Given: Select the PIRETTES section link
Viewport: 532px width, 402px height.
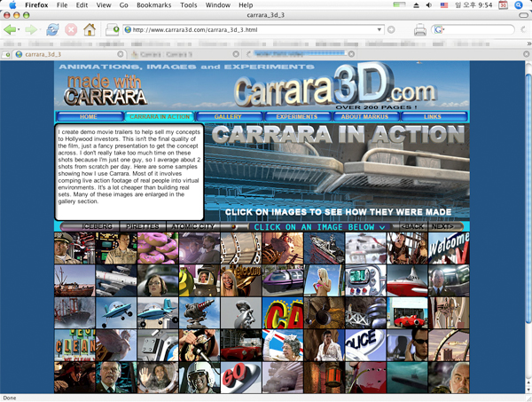Looking at the screenshot, I should coord(143,226).
